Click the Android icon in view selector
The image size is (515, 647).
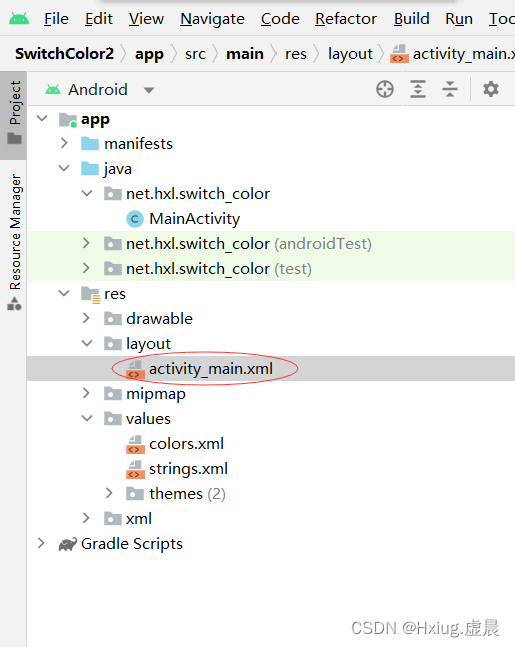53,90
